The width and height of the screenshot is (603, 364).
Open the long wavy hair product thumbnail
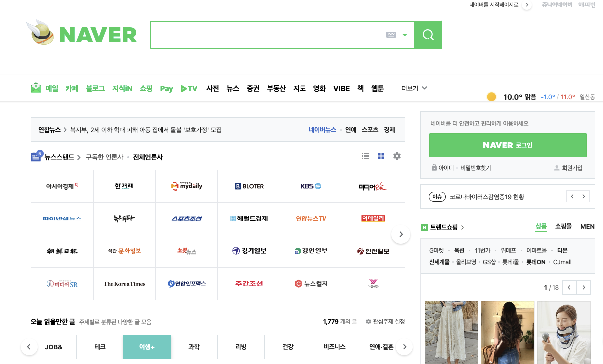point(508,333)
